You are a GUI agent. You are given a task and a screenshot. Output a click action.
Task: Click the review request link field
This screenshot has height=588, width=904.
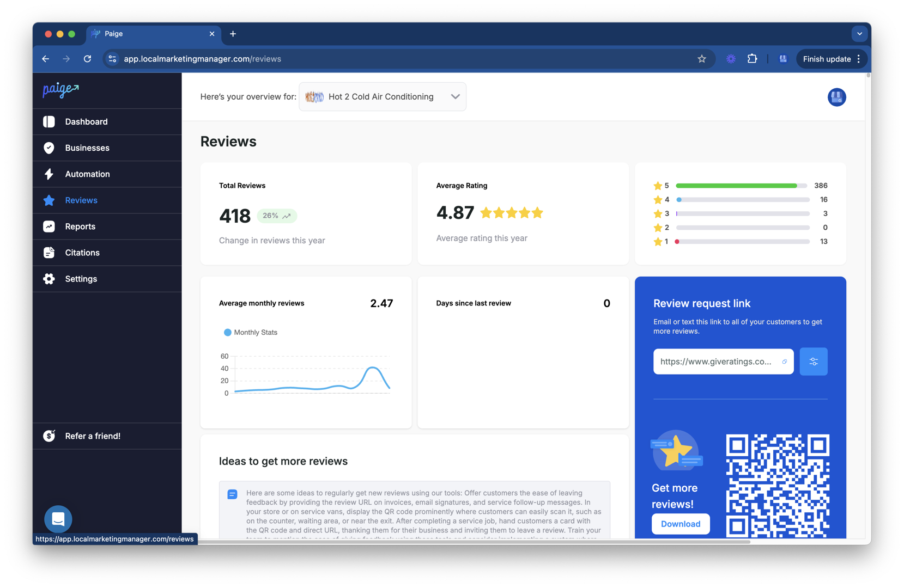coord(715,361)
